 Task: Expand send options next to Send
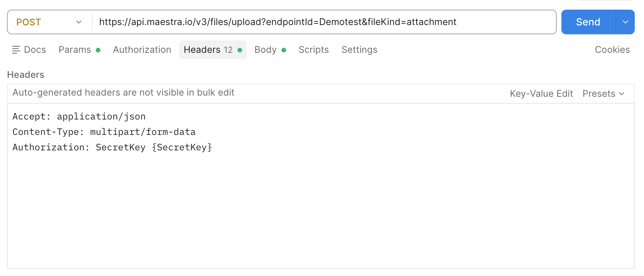tap(625, 22)
